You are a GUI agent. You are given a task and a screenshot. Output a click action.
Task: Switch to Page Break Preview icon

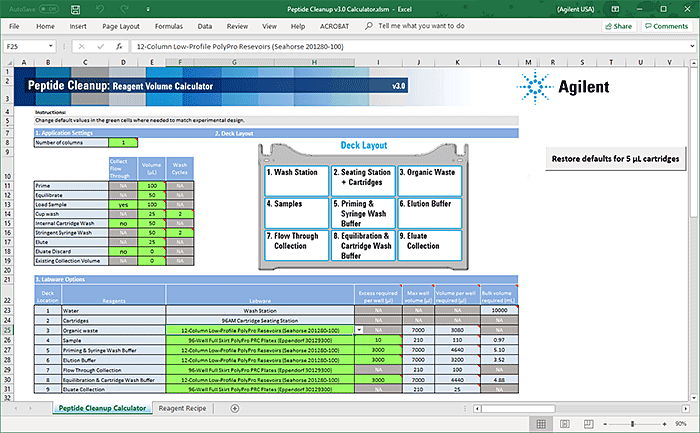[x=588, y=424]
